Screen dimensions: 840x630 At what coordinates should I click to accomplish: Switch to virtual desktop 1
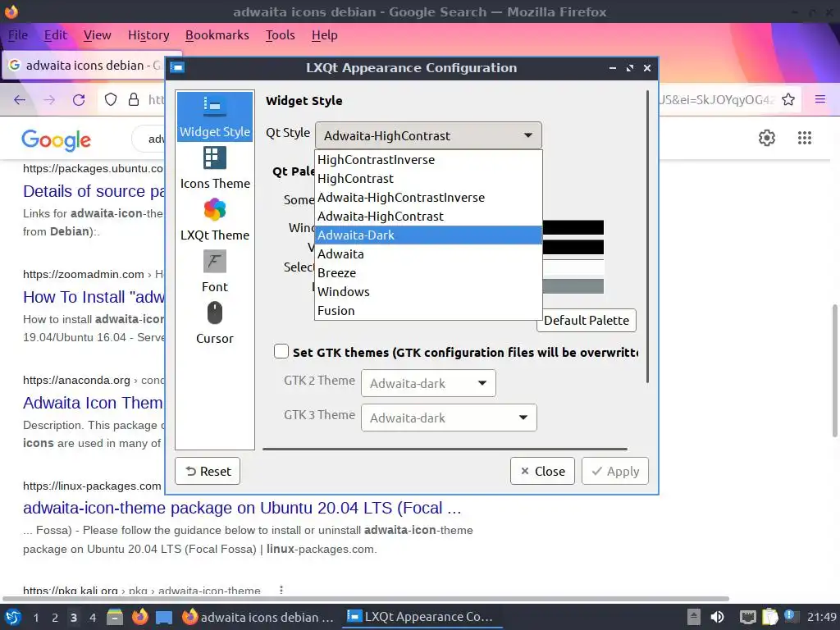(x=36, y=617)
